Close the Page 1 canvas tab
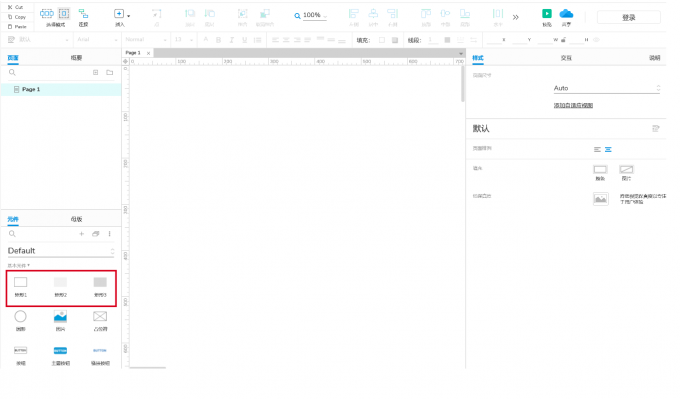The height and width of the screenshot is (399, 680). coord(148,53)
